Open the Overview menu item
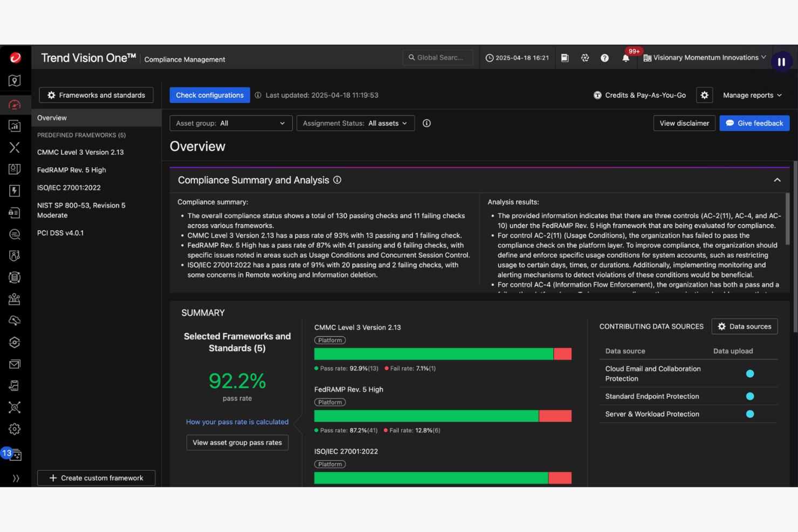The height and width of the screenshot is (532, 798). click(52, 118)
